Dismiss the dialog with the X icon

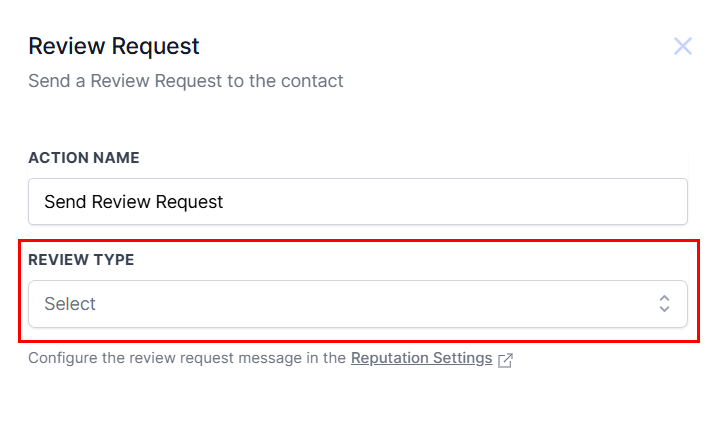click(683, 46)
